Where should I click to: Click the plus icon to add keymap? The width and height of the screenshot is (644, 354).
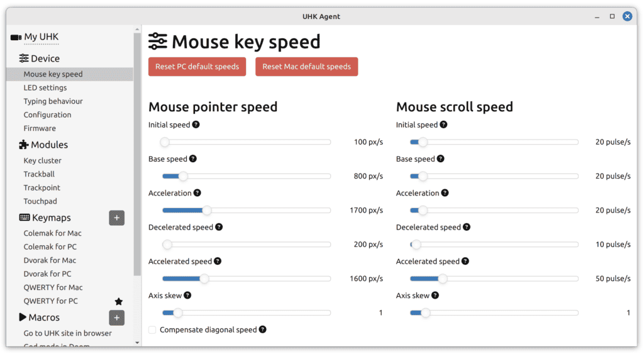[x=116, y=218]
